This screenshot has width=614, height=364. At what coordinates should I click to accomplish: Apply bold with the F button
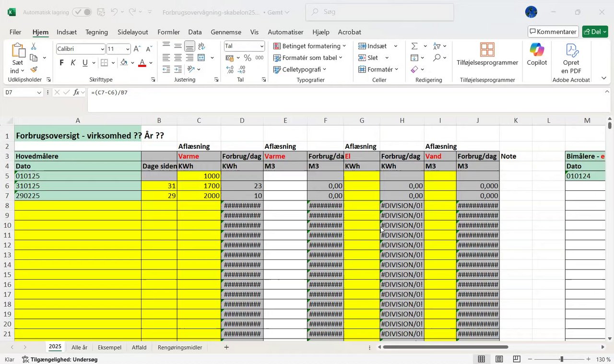coord(61,63)
